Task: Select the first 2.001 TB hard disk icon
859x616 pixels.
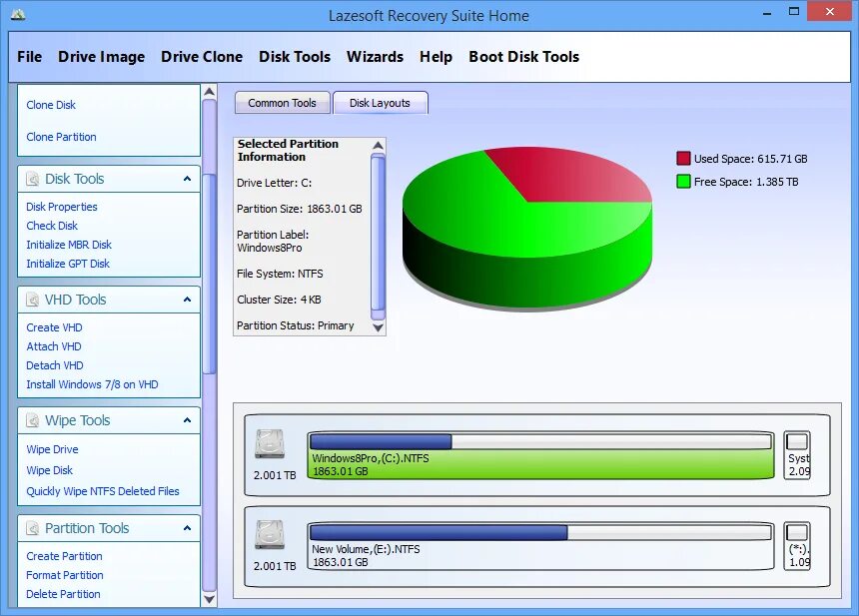Action: click(x=270, y=444)
